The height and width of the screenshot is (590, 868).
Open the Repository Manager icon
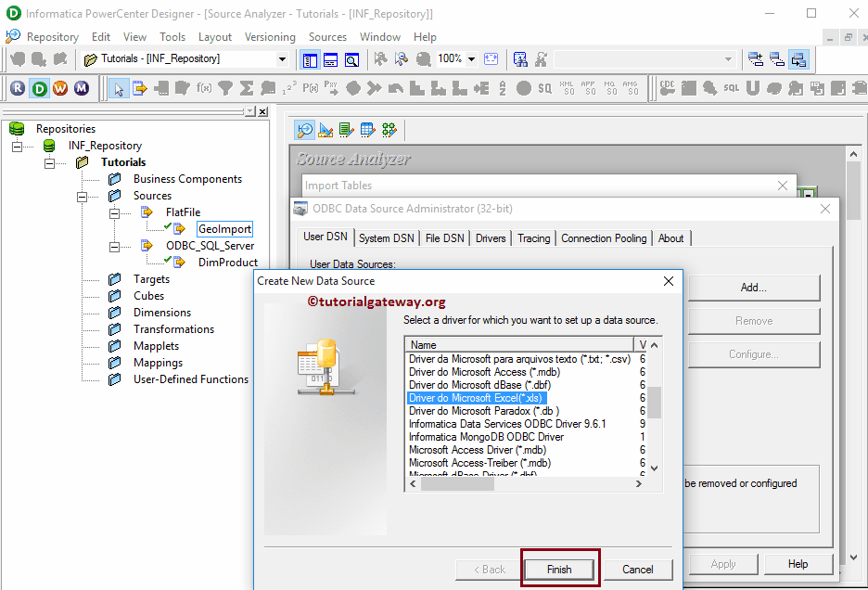click(x=17, y=87)
